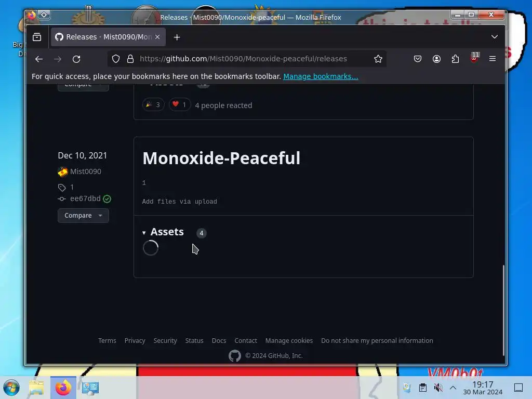Open Monoxide-Peaceful release title
Viewport: 532px width, 399px height.
[x=221, y=158]
